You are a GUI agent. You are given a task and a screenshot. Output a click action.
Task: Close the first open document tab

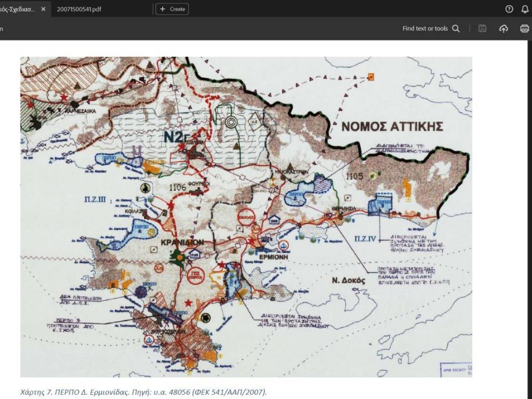43,9
